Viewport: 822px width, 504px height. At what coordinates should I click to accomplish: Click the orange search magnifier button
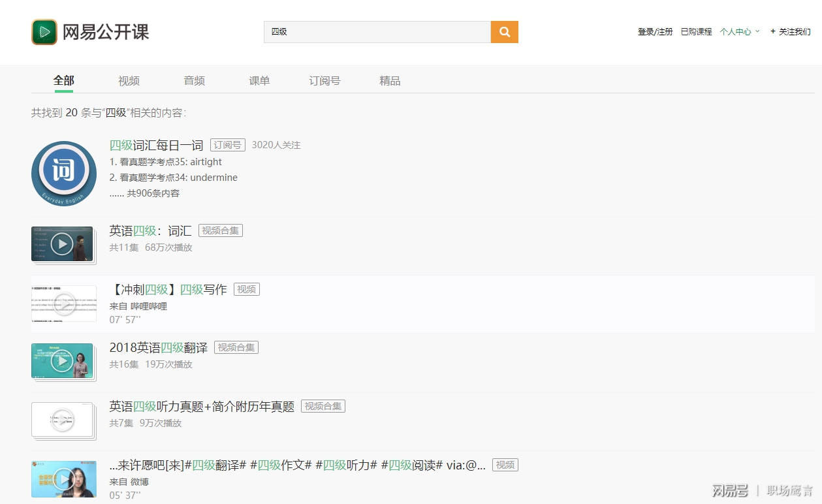(504, 32)
